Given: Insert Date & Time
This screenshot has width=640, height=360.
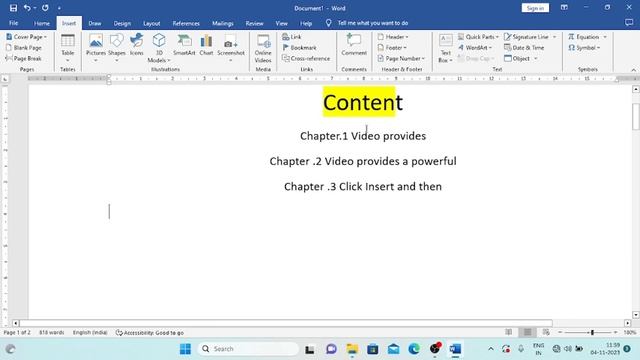Looking at the screenshot, I should (x=524, y=48).
